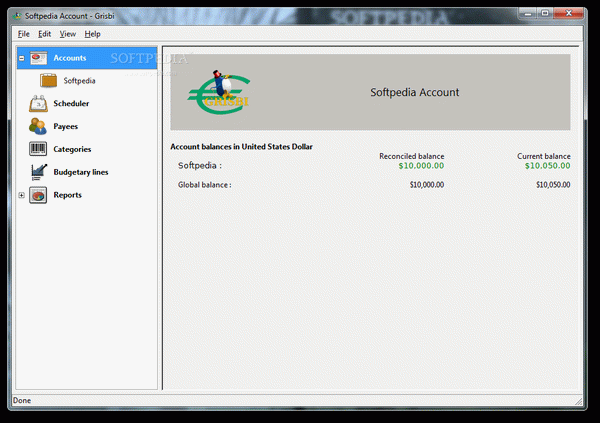Click the 'Done' status bar message
The image size is (600, 423).
click(22, 400)
